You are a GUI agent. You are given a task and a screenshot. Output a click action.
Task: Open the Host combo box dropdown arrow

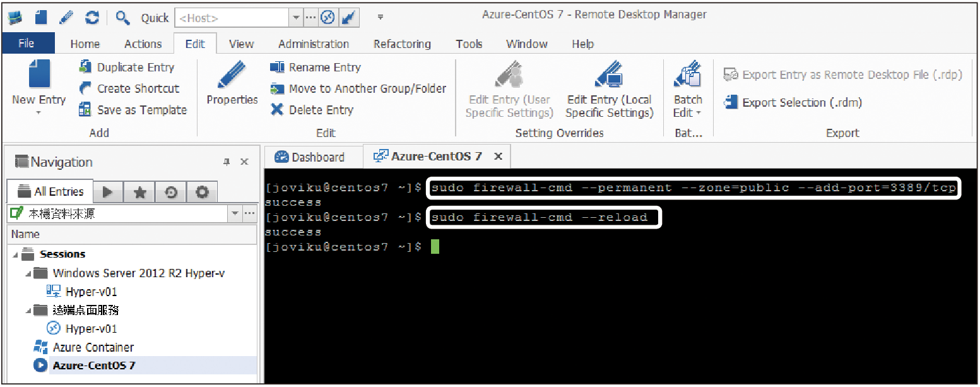[297, 18]
